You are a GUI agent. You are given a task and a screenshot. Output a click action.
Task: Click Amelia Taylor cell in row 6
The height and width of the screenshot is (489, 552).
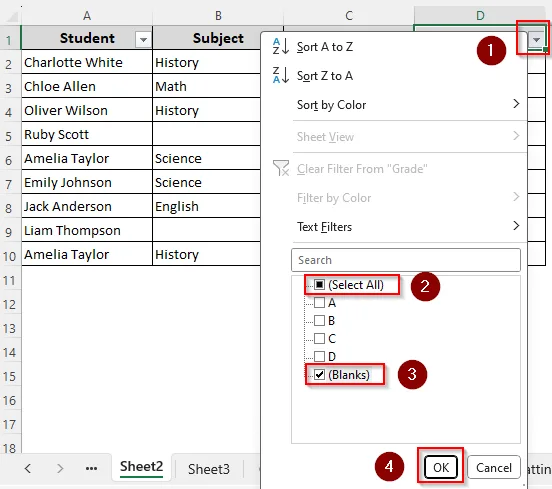87,158
